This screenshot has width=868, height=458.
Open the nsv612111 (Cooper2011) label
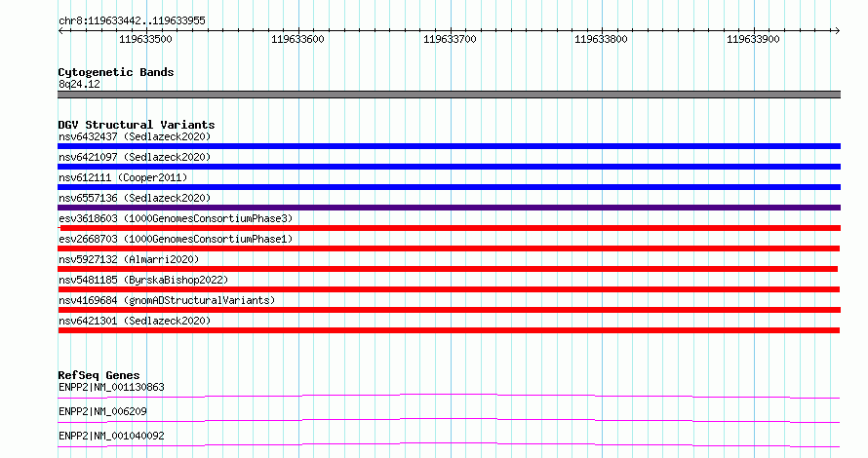123,177
